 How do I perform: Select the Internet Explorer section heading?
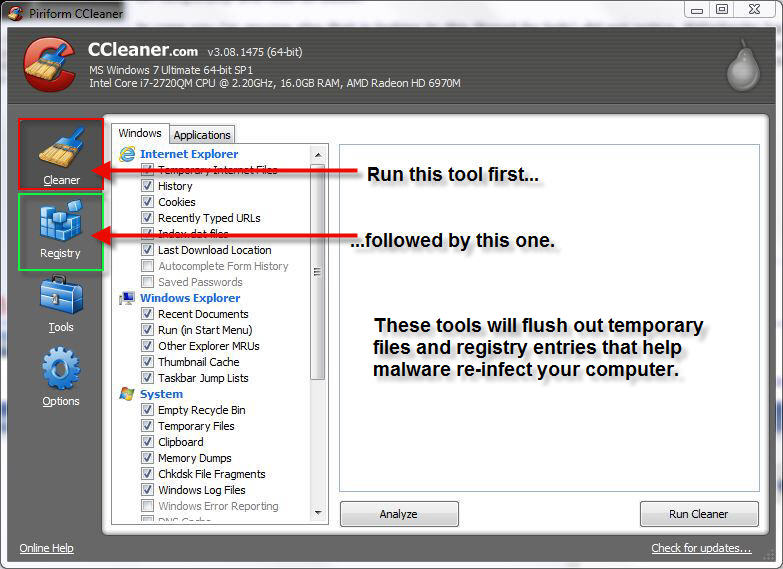tap(189, 154)
